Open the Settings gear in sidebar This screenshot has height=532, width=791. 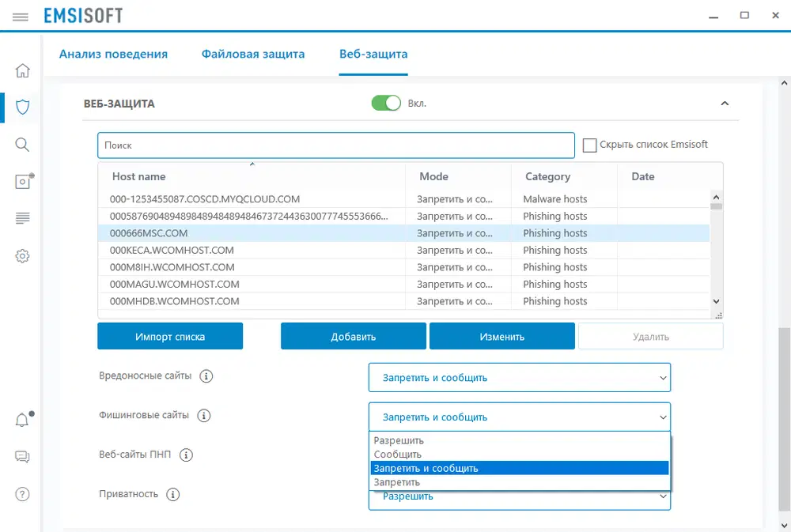coord(22,256)
